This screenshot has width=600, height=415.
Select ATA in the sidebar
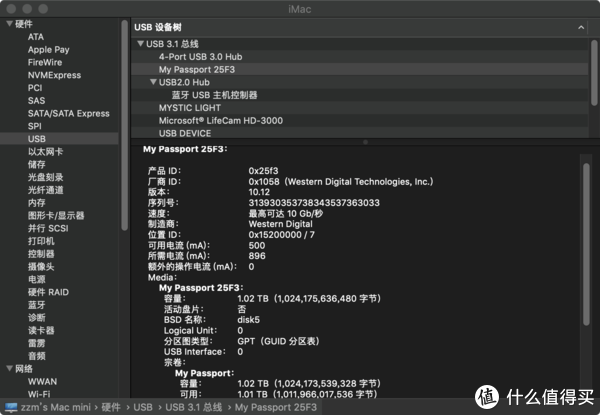[36, 37]
